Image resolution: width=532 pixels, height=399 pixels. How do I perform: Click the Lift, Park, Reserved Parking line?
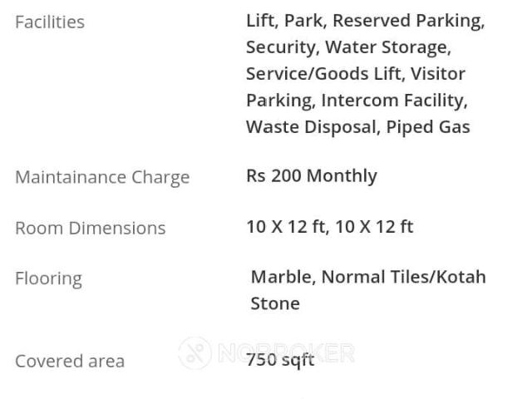tap(366, 22)
